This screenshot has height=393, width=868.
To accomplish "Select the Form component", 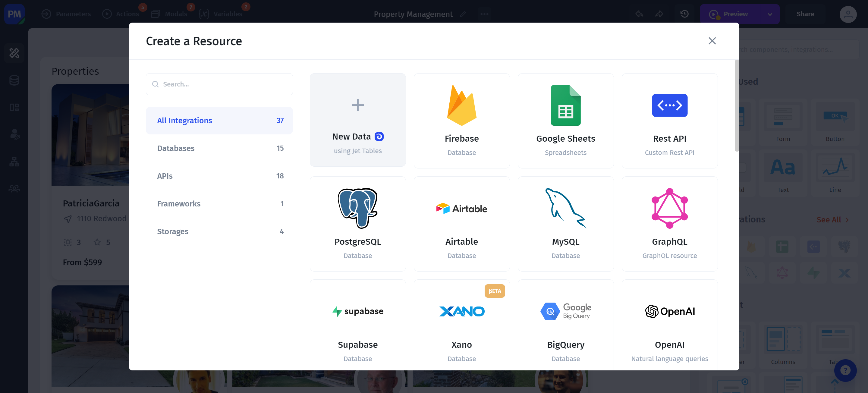I will coord(783,123).
